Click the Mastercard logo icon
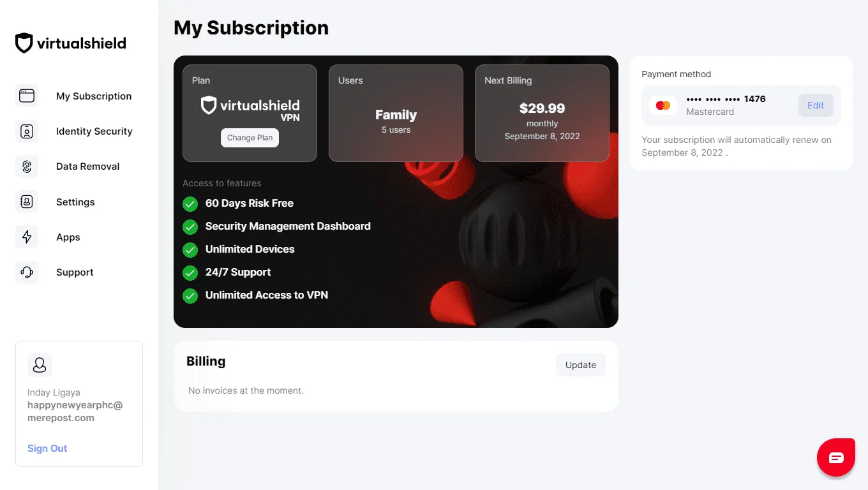Image resolution: width=868 pixels, height=490 pixels. pos(663,105)
